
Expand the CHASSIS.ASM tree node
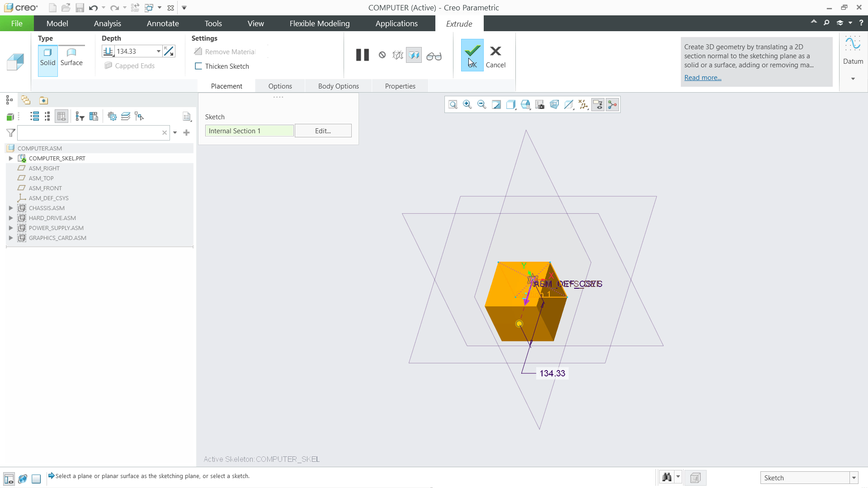(10, 208)
